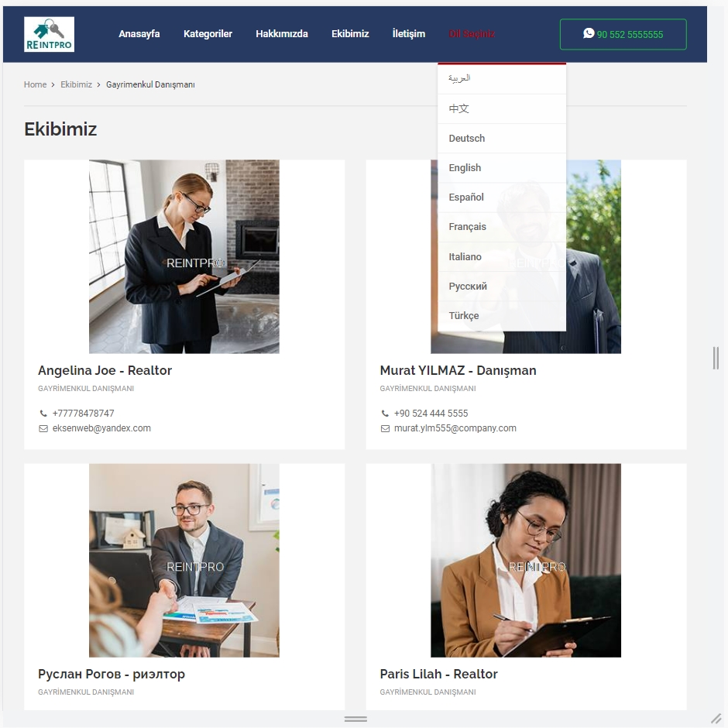Click the 90 552 5555555 WhatsApp button
This screenshot has width=728, height=728.
pyautogui.click(x=623, y=34)
